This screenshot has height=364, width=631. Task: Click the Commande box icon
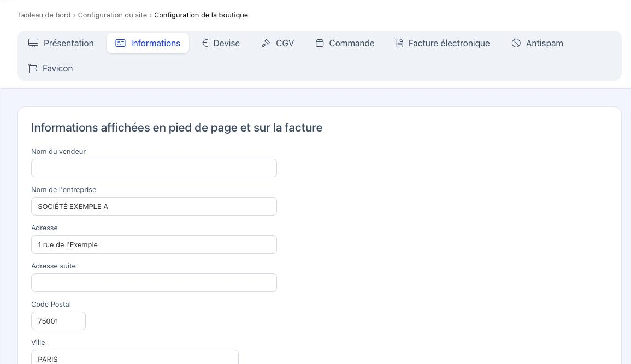coord(320,44)
